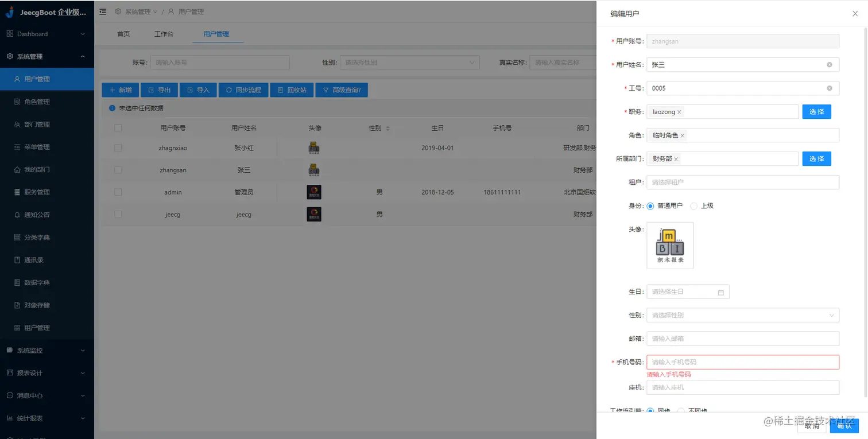Viewport: 868px width, 439px height.
Task: Open the 性别 filter dropdown in the search bar
Action: 409,62
